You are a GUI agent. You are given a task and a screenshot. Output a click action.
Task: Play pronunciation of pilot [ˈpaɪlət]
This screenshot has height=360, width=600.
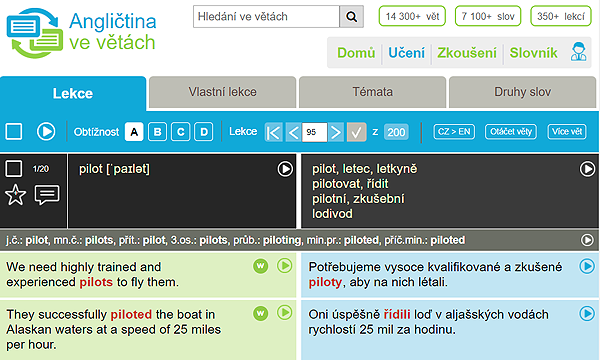pos(285,169)
